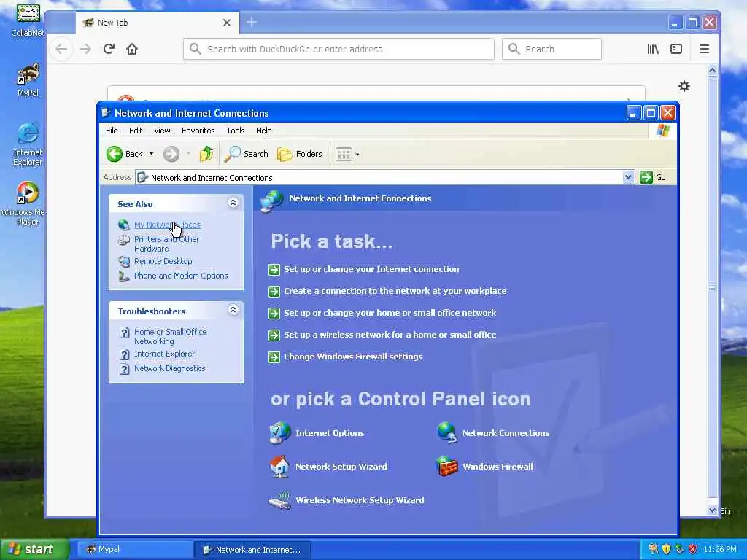Screen dimensions: 747x560
Task: Open the Mypal hamburger menu
Action: click(705, 49)
